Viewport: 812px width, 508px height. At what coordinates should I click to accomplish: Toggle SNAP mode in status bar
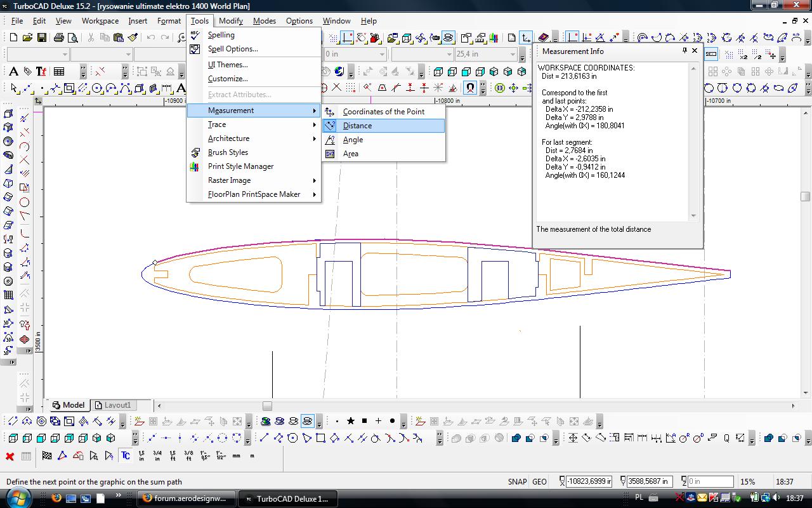[517, 481]
